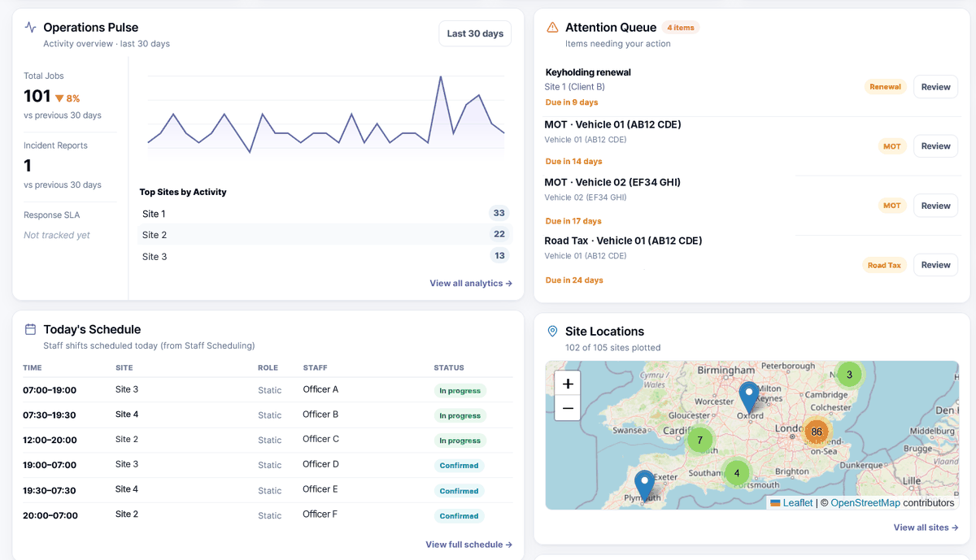Click the Incident Reports value 1
976x560 pixels.
tap(28, 166)
